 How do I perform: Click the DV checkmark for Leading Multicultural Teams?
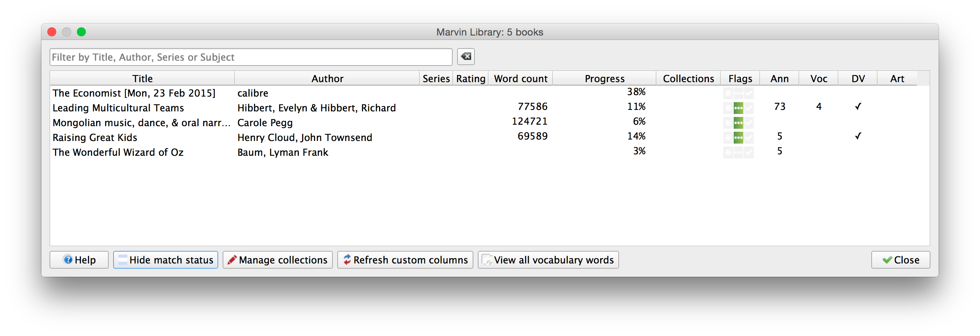(x=858, y=107)
